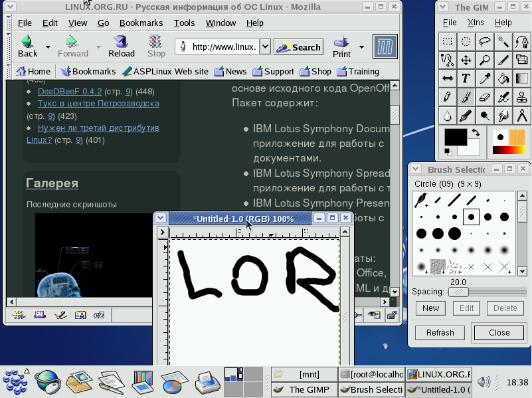The image size is (532, 398).
Task: Select the Clone stamp tool
Action: tap(522, 98)
